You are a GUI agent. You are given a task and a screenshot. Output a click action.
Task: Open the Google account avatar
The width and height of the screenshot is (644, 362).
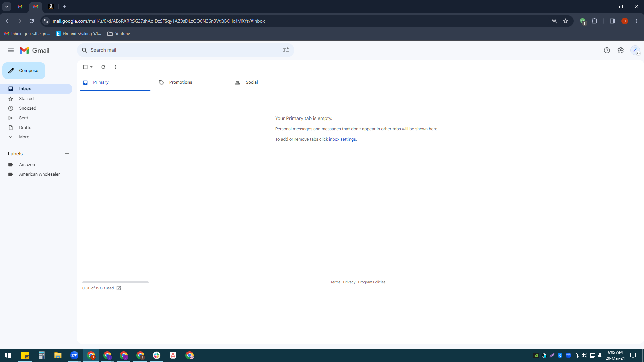point(635,50)
